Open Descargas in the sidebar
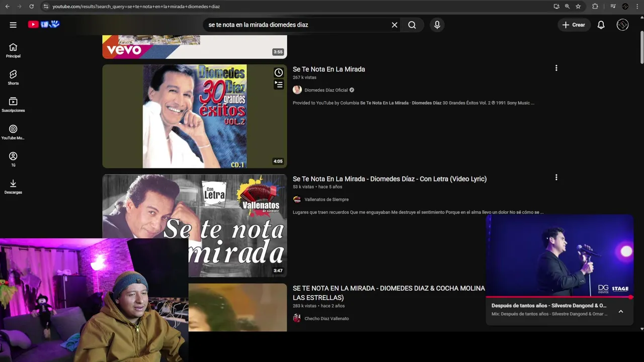 tap(13, 187)
